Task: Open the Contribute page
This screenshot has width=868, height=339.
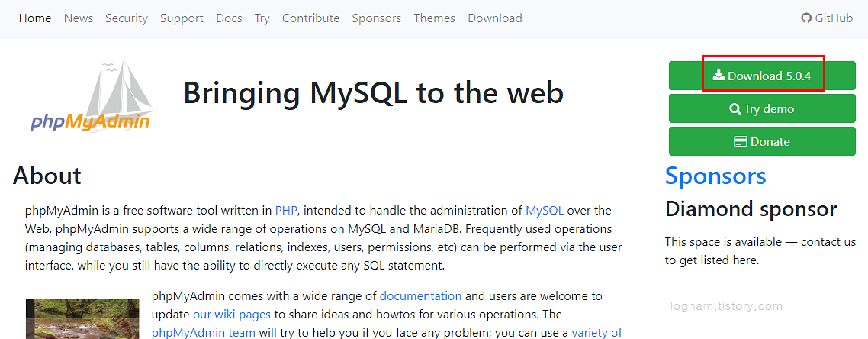Action: tap(311, 18)
